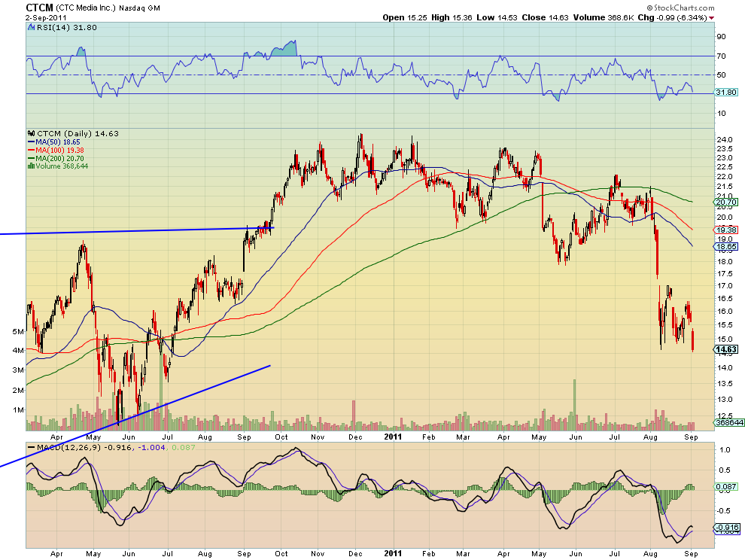
Task: Click the "Volume 368.6K" value in header
Action: (604, 17)
